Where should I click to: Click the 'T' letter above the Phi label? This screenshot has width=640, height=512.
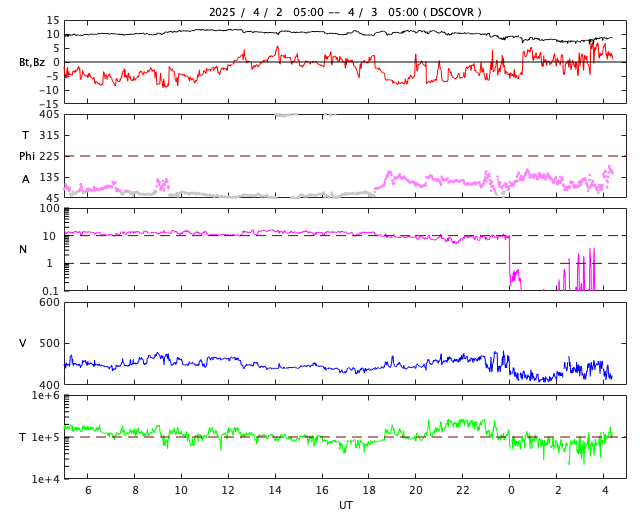tap(25, 136)
